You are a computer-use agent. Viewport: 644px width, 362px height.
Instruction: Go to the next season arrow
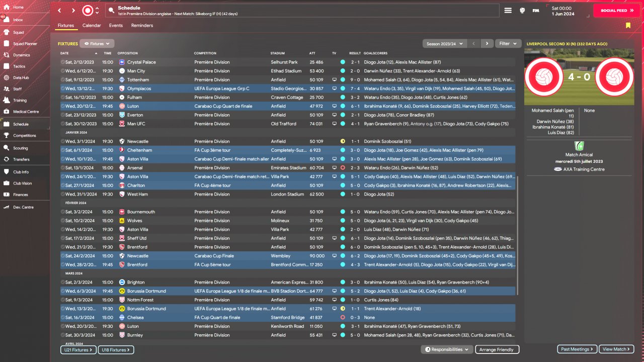pos(487,44)
